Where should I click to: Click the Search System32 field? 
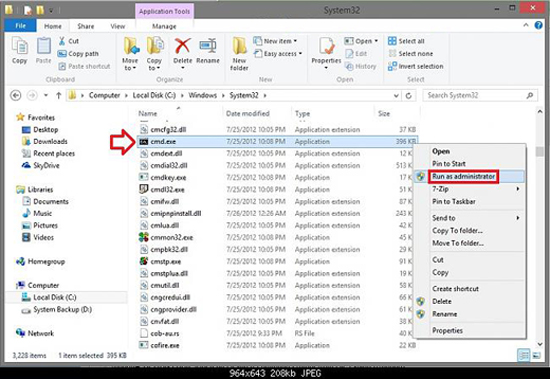point(480,95)
